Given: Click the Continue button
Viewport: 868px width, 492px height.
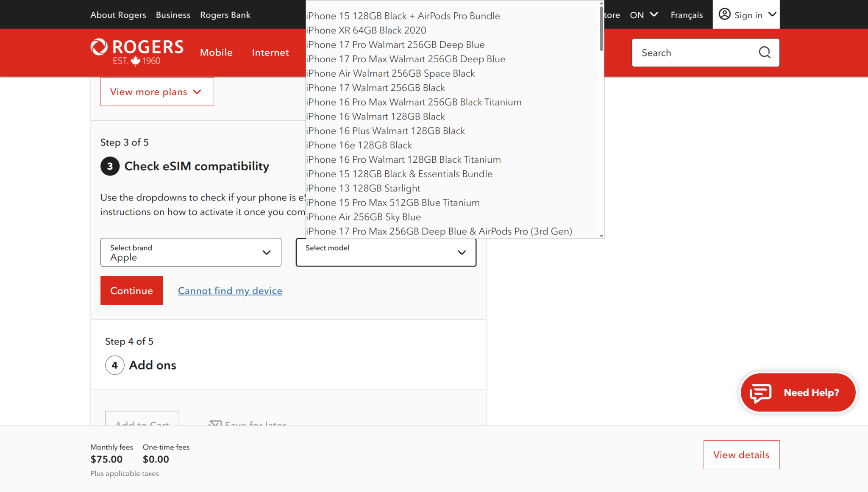Looking at the screenshot, I should point(131,290).
